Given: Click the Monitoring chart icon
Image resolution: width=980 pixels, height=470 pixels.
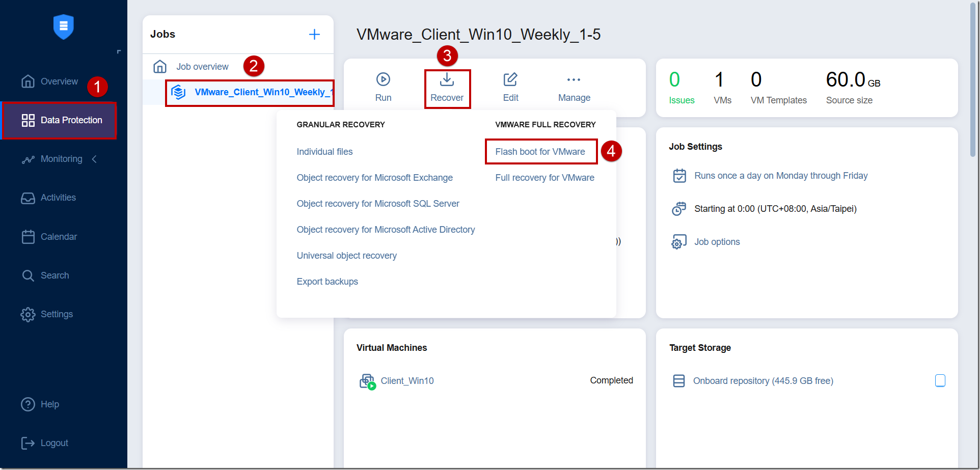Looking at the screenshot, I should [28, 159].
